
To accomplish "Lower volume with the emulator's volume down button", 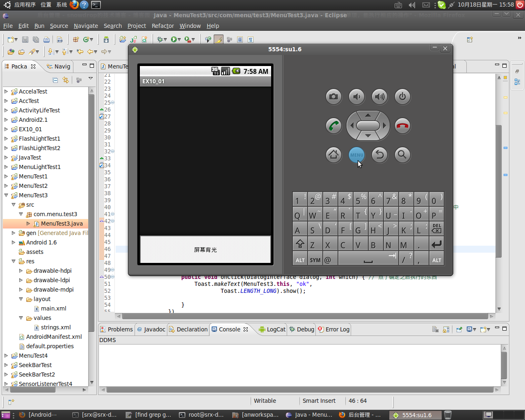I will [356, 97].
